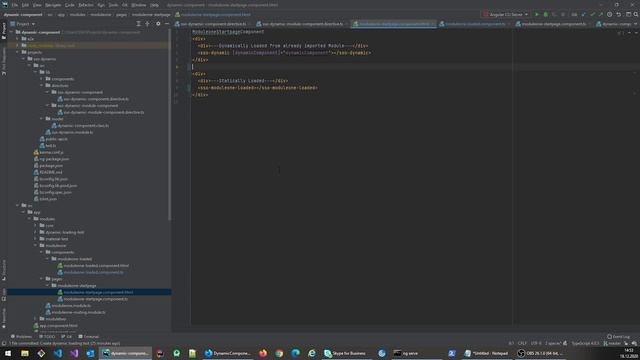Open File Explorer from taskbar
Viewport: 640px width, 360px height.
(25, 353)
